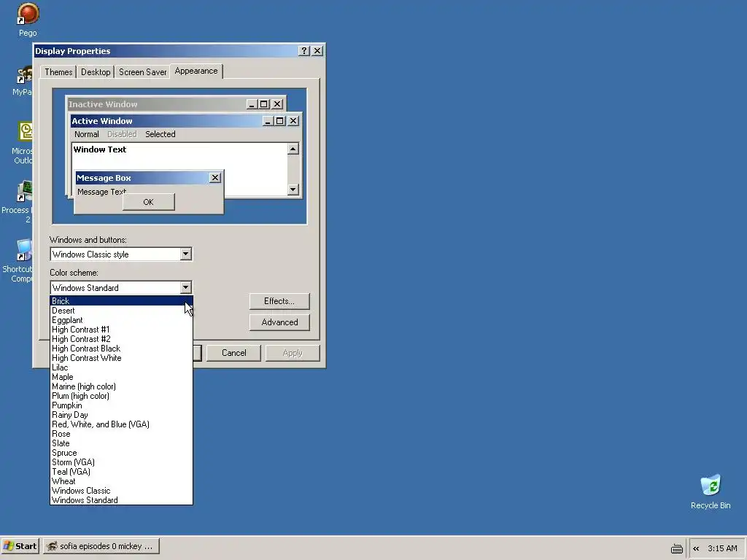The image size is (747, 560).
Task: Click the Cancel button
Action: (x=234, y=353)
